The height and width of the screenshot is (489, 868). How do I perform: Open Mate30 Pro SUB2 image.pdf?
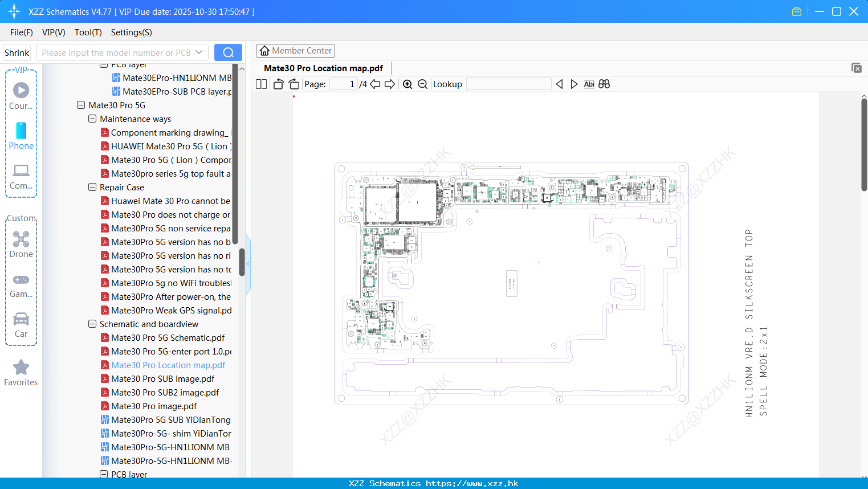[160, 392]
